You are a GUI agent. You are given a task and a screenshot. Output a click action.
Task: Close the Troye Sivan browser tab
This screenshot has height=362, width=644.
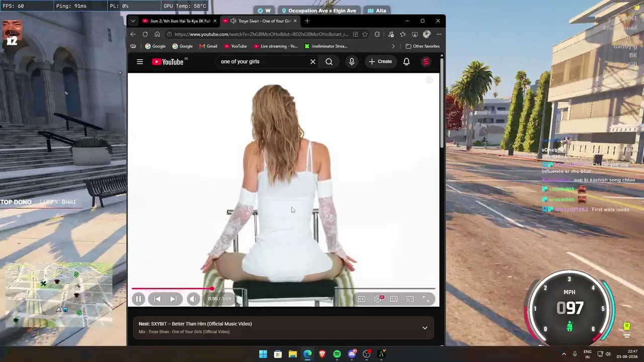(295, 21)
